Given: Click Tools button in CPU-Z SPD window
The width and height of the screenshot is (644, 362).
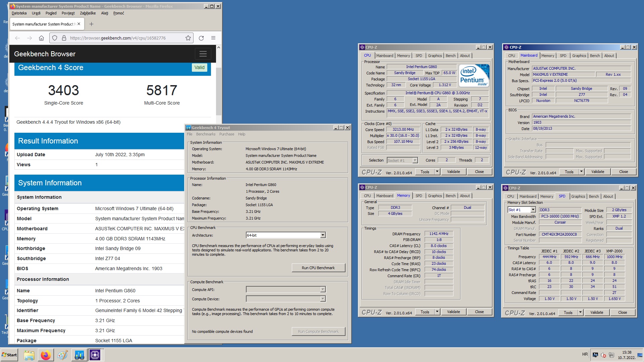Looking at the screenshot, I should coord(568,312).
